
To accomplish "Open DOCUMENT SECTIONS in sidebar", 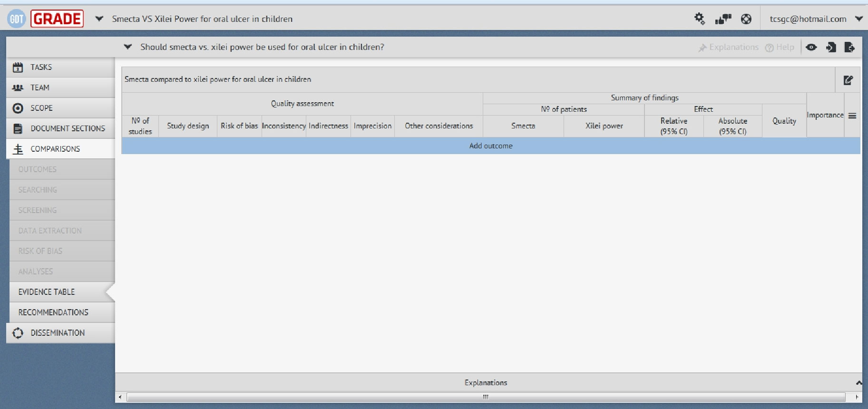I will 61,128.
